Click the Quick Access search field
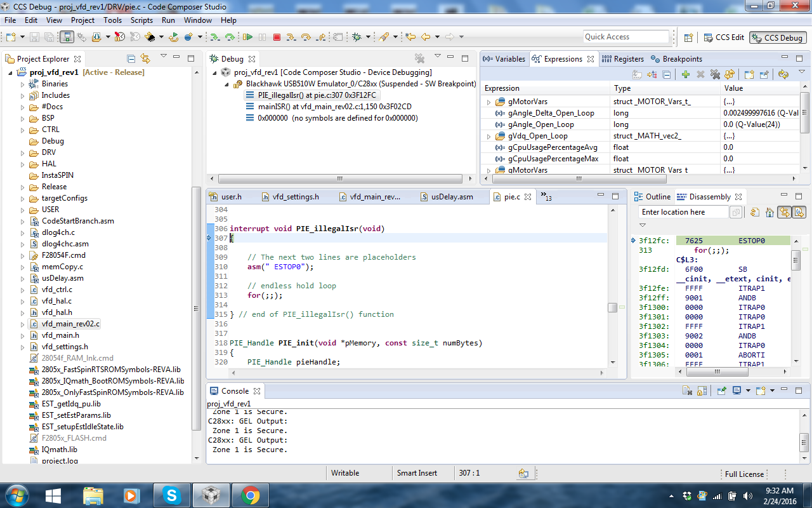This screenshot has height=508, width=812. (626, 37)
